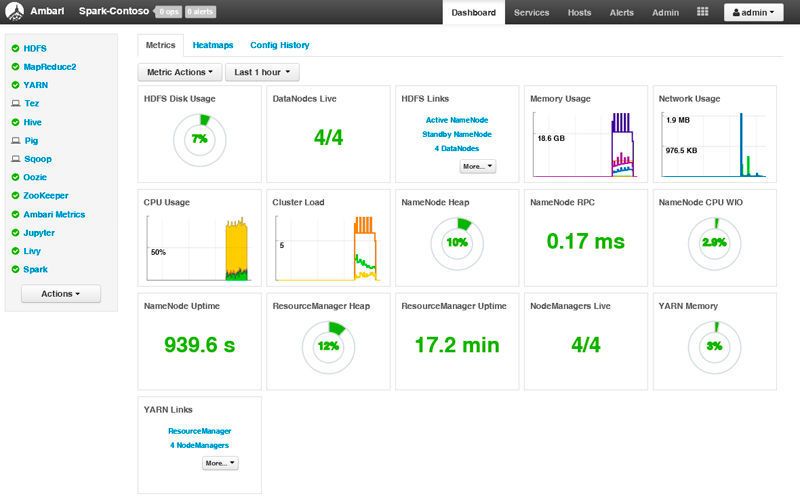Click the client laptop icon beside Pig

pyautogui.click(x=16, y=140)
